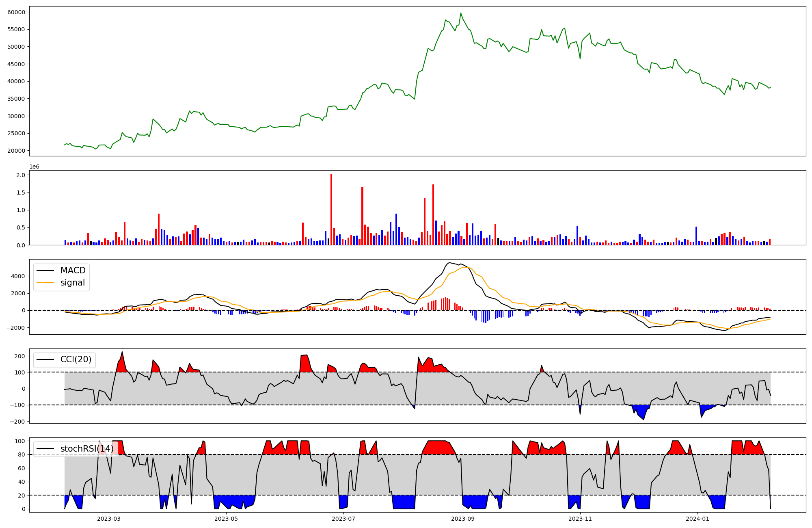Click the 60000 price axis label
The width and height of the screenshot is (812, 528).
pos(16,12)
